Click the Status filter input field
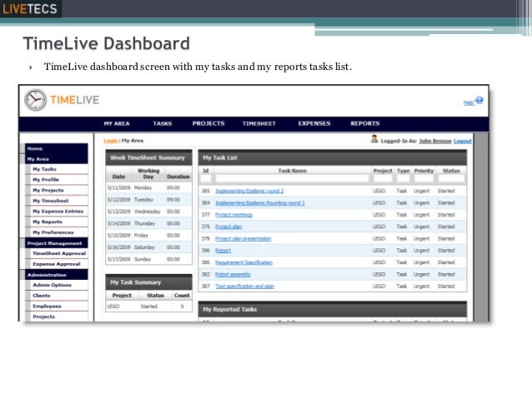This screenshot has width=532, height=399. tap(451, 178)
